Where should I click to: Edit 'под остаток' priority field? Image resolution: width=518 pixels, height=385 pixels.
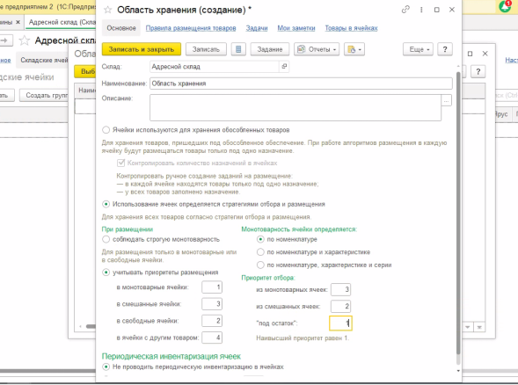340,323
